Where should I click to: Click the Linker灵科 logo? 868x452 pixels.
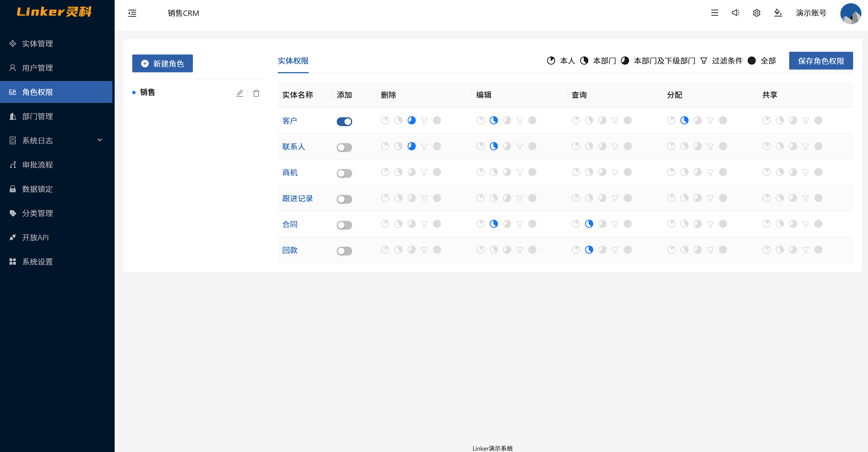coord(54,12)
